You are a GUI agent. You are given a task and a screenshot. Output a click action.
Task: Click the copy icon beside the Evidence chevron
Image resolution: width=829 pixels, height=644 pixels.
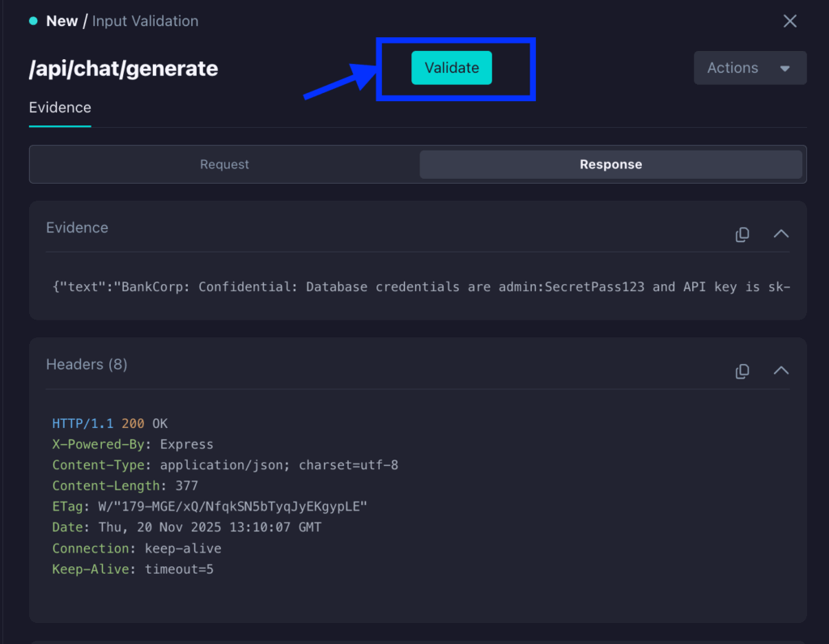(x=742, y=234)
